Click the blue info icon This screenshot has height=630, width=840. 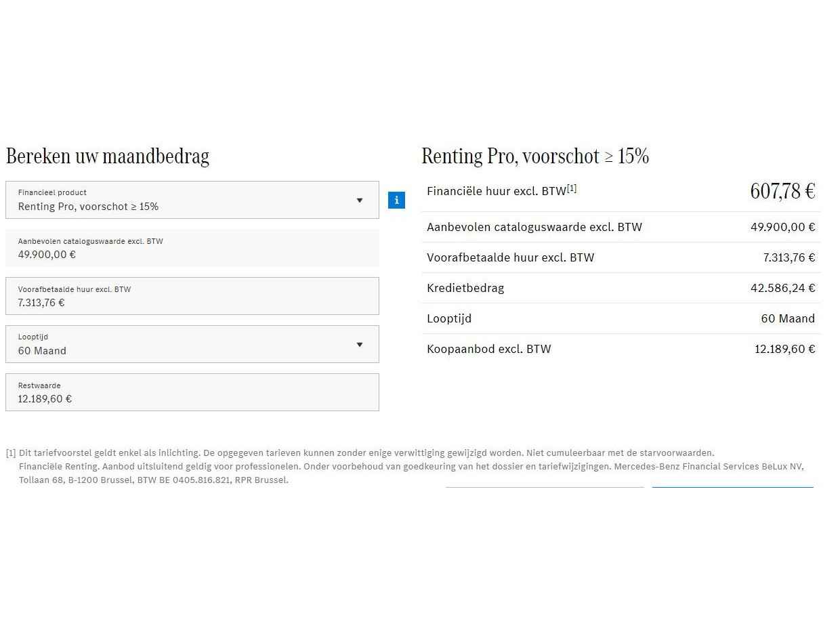point(396,201)
